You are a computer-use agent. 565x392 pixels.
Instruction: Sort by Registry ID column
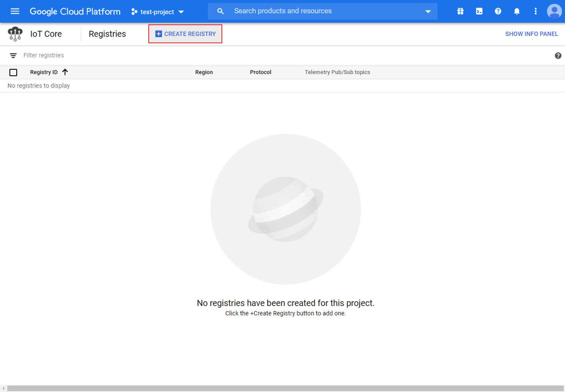[x=44, y=72]
